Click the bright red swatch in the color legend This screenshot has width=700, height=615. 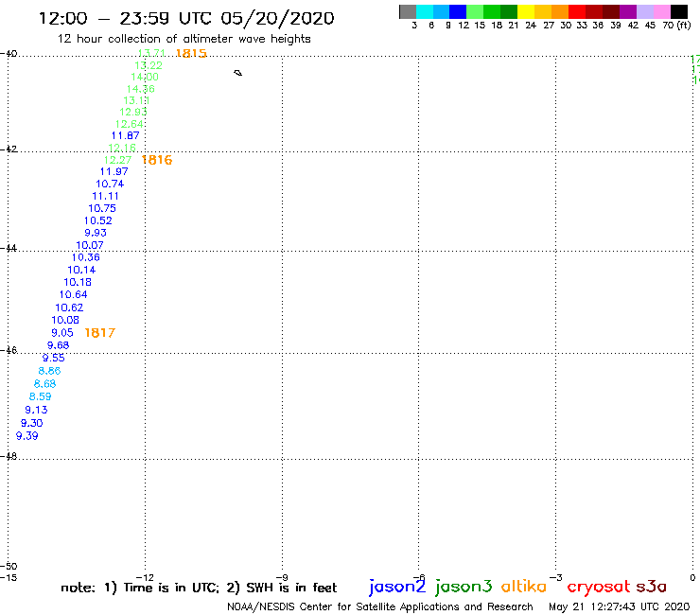pos(577,11)
